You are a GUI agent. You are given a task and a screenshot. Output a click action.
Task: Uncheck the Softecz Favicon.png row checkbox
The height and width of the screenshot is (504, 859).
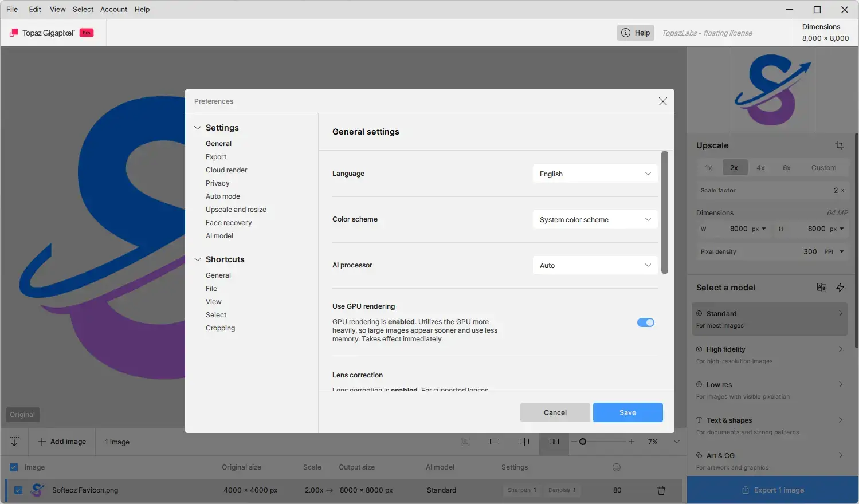tap(18, 490)
